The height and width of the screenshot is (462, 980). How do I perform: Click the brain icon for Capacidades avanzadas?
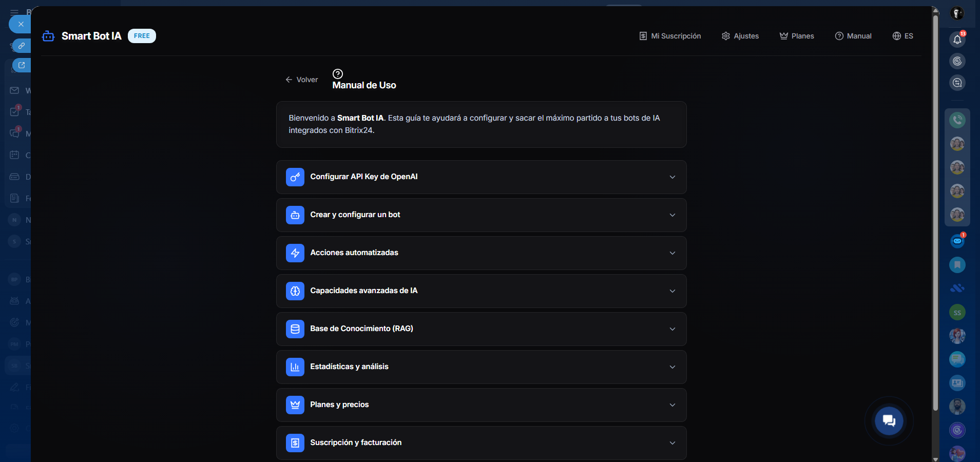295,291
